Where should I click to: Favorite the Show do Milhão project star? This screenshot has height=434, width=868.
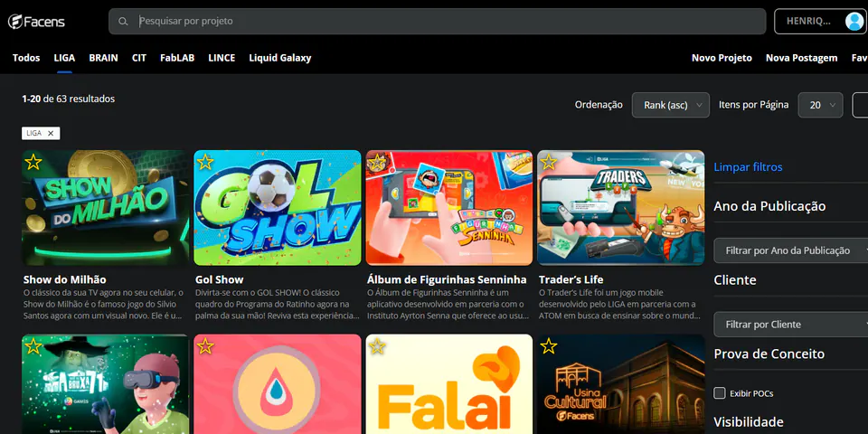pyautogui.click(x=33, y=162)
